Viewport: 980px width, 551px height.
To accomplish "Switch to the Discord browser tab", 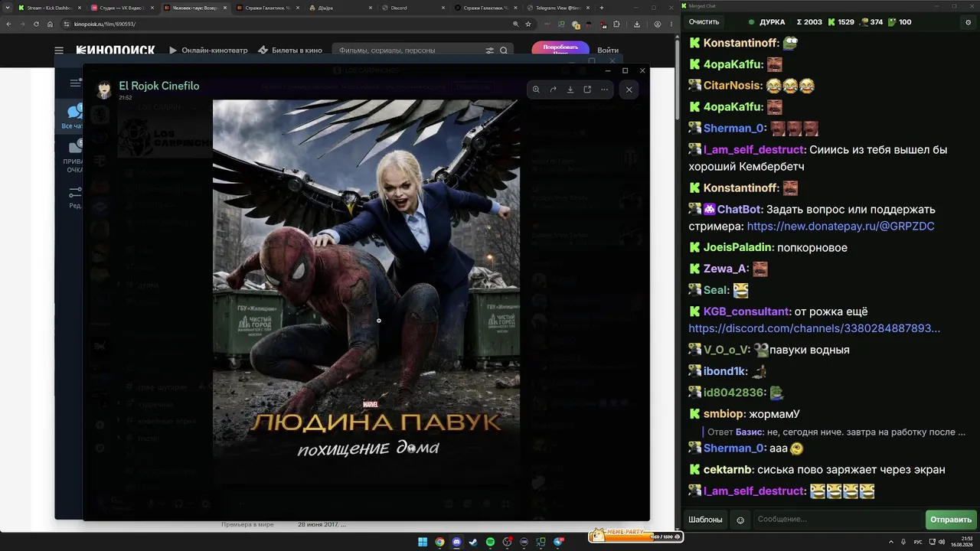I will pos(413,8).
